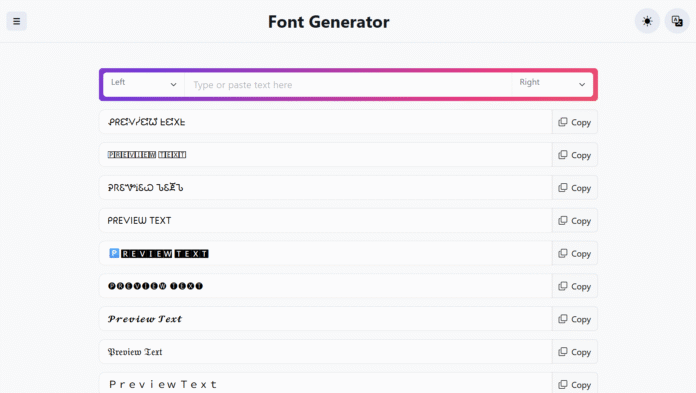Open the language translate icon
This screenshot has width=696, height=393.
[x=677, y=21]
